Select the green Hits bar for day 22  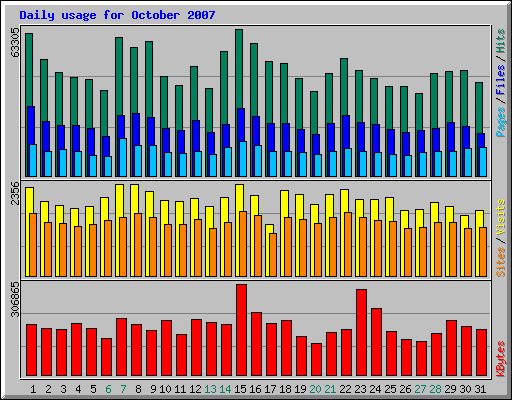pyautogui.click(x=344, y=87)
